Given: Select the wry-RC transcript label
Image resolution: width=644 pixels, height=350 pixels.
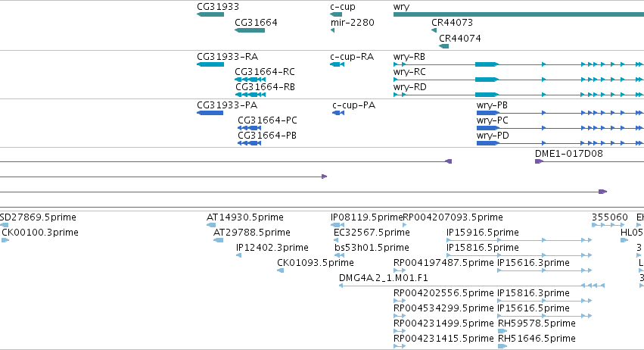Looking at the screenshot, I should point(409,72).
